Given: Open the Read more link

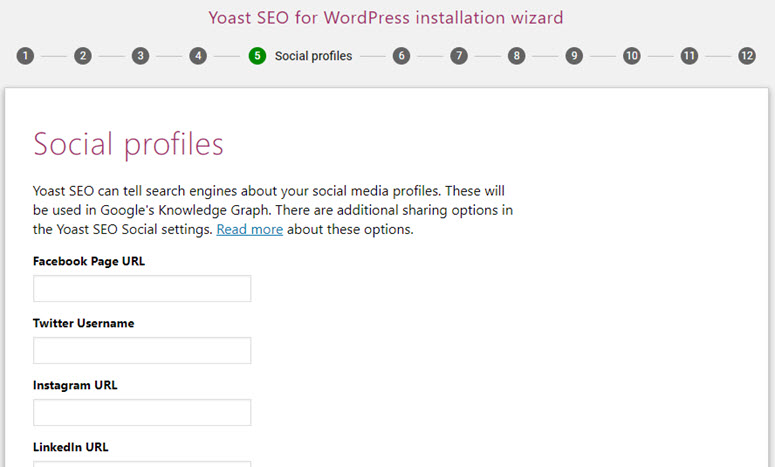Looking at the screenshot, I should [250, 229].
